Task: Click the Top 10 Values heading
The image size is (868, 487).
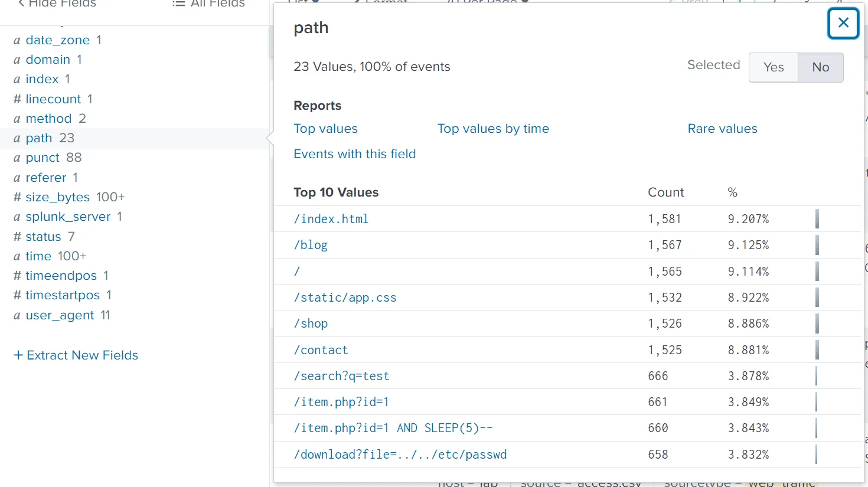Action: coord(336,192)
